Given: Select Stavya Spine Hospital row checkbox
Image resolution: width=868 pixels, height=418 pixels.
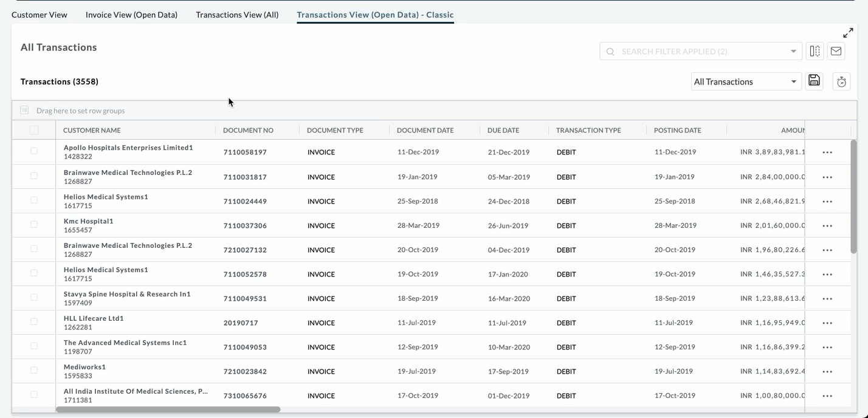Looking at the screenshot, I should click(x=34, y=297).
